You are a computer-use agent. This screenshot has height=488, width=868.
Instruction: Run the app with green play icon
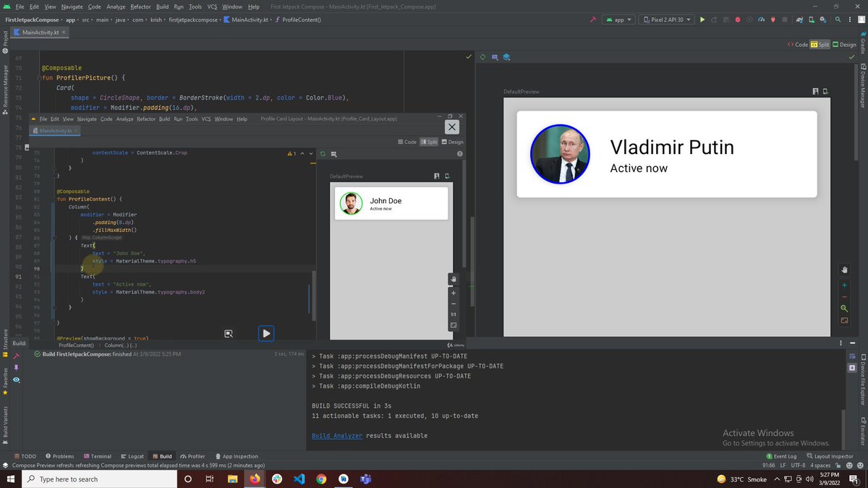[702, 20]
